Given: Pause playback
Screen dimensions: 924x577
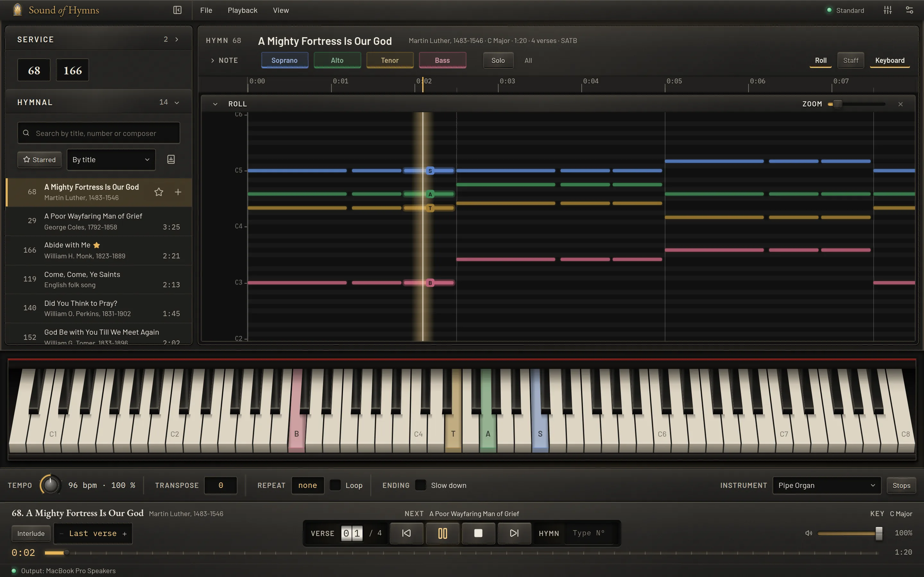Looking at the screenshot, I should point(442,533).
